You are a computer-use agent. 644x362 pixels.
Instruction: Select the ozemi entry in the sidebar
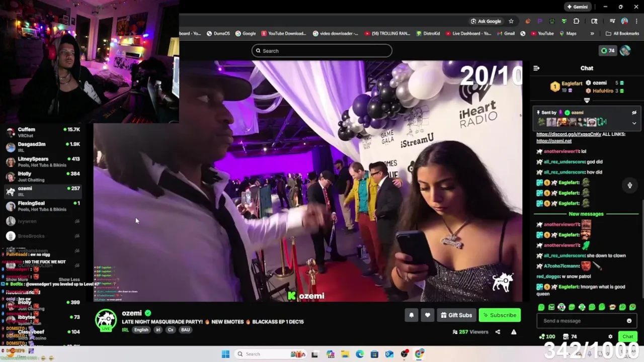pos(43,191)
